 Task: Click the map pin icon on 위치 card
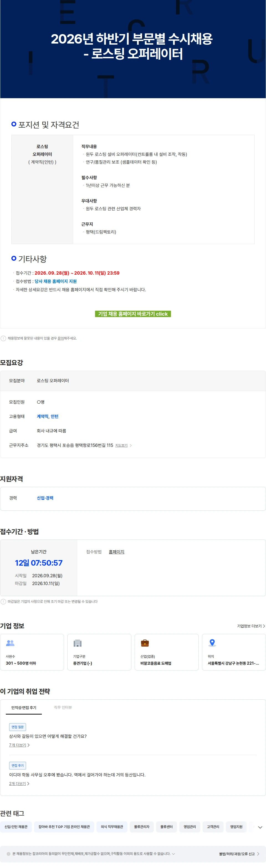tap(212, 643)
